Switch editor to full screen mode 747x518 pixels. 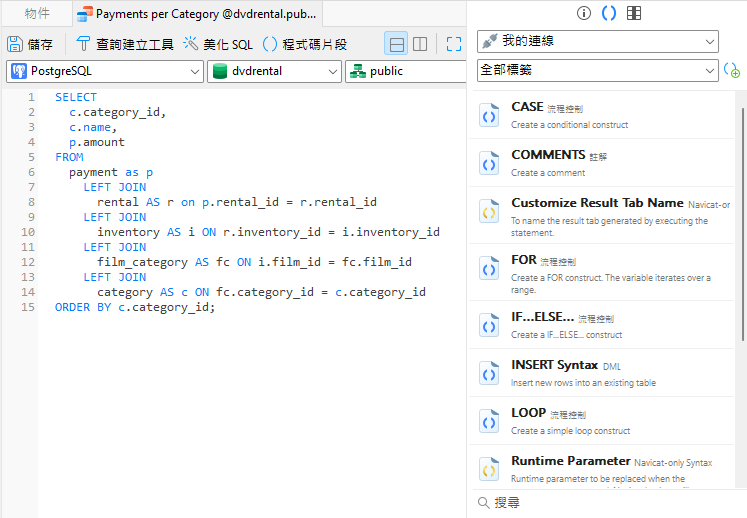(x=454, y=44)
